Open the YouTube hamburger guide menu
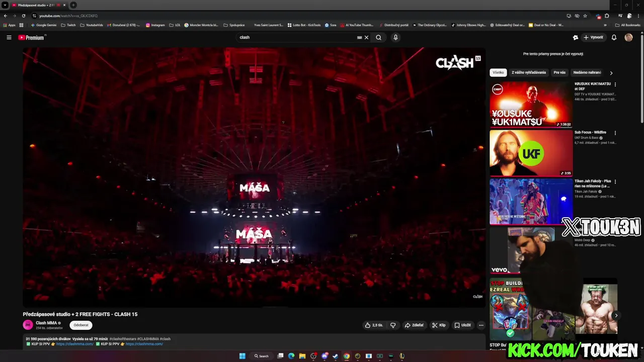This screenshot has width=644, height=362. point(9,37)
